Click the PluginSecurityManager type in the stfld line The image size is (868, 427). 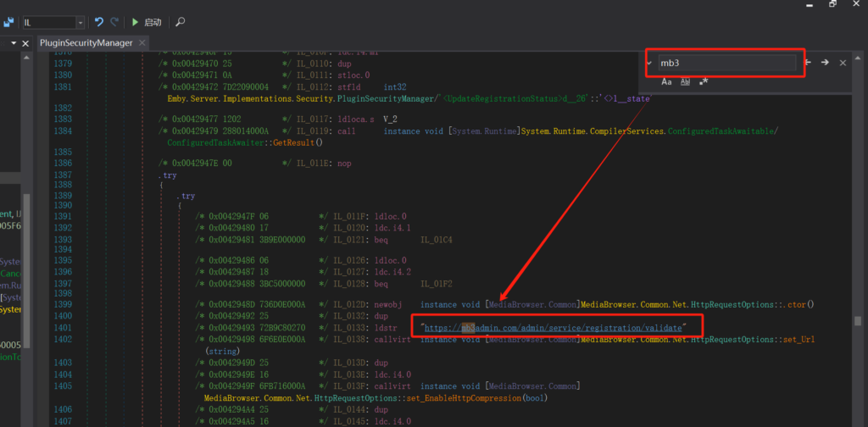(x=384, y=98)
